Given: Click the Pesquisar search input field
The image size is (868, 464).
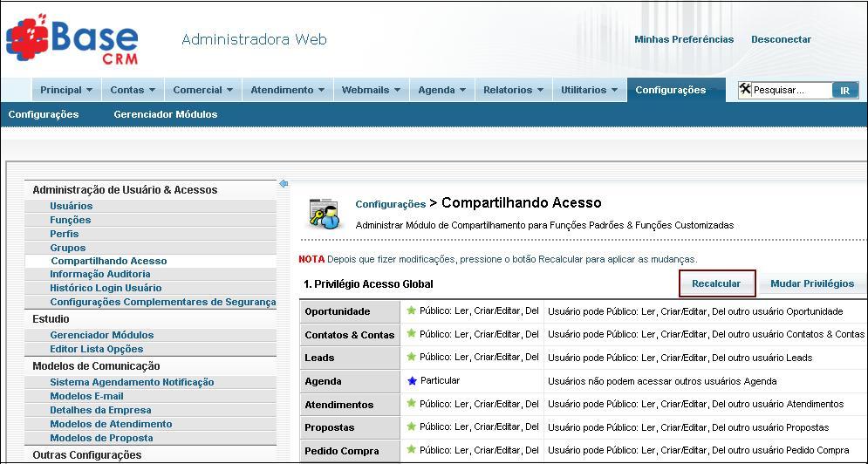Looking at the screenshot, I should pos(790,90).
